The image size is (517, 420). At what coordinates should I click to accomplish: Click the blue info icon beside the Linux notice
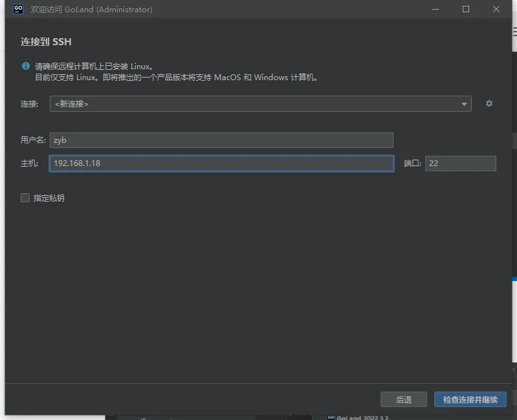pyautogui.click(x=26, y=66)
